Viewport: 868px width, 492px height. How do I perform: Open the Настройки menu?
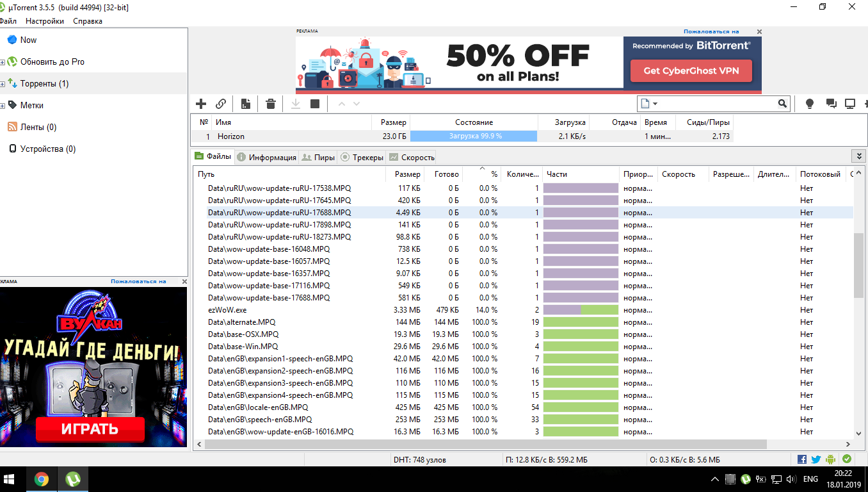45,21
